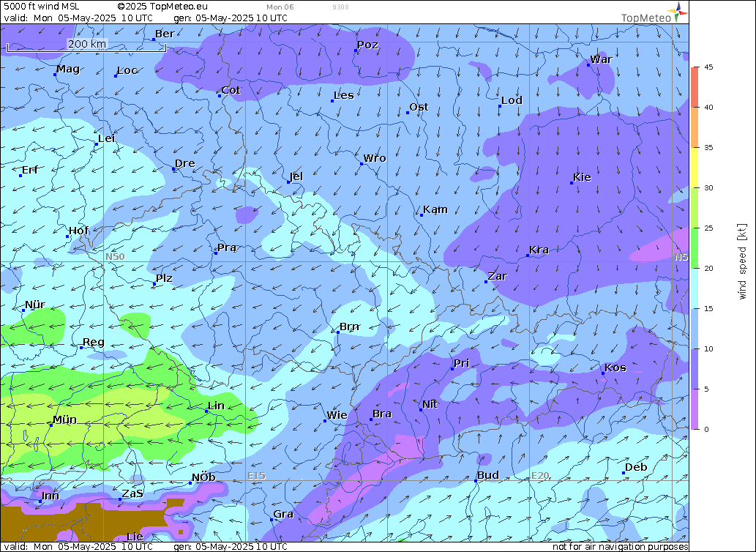Image resolution: width=756 pixels, height=552 pixels.
Task: Click the Pra city label
Action: point(227,247)
